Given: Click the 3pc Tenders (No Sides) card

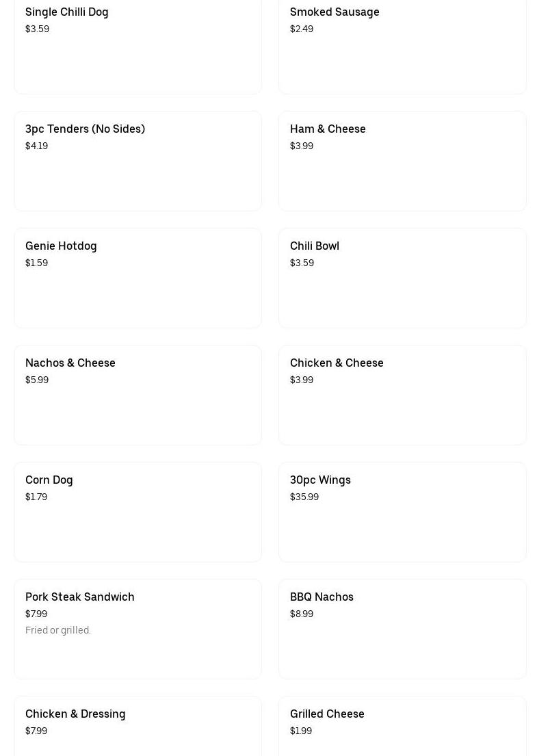Looking at the screenshot, I should click(137, 161).
